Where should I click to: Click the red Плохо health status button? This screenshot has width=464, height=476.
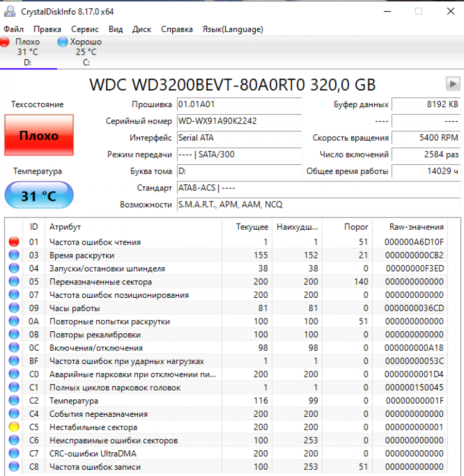[39, 135]
